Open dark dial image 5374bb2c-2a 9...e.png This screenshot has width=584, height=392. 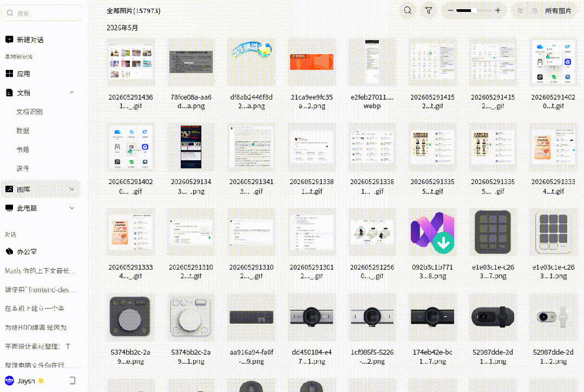[131, 317]
